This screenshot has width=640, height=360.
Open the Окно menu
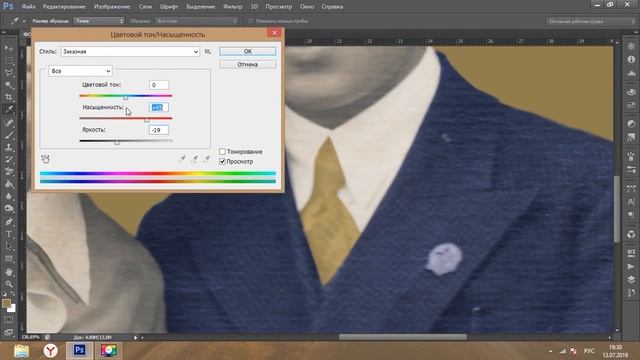point(307,7)
